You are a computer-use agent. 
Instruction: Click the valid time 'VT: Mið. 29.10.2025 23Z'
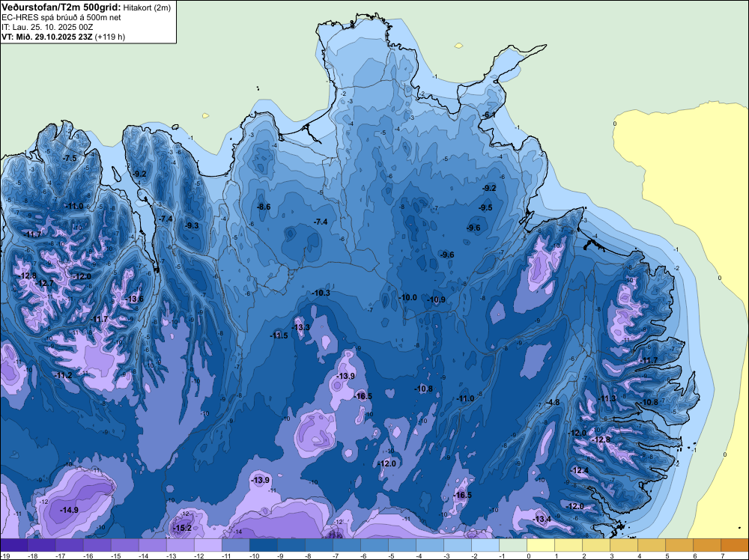(x=47, y=37)
